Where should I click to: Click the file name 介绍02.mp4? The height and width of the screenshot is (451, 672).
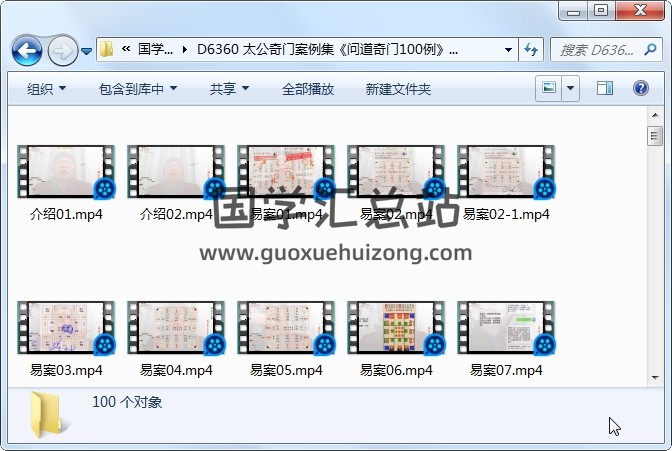pos(176,214)
